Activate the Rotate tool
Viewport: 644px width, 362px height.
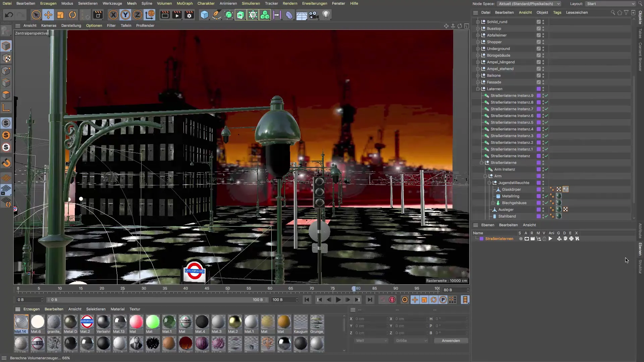72,15
